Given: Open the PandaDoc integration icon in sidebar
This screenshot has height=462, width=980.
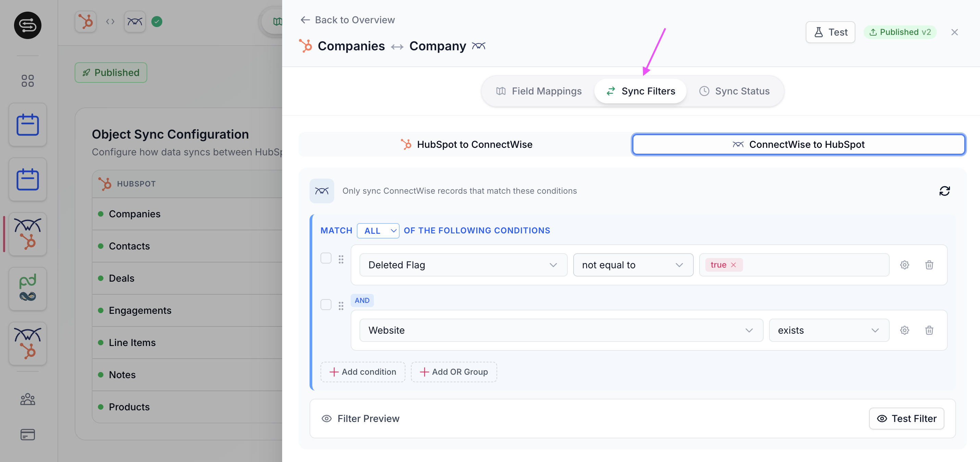Looking at the screenshot, I should [28, 289].
